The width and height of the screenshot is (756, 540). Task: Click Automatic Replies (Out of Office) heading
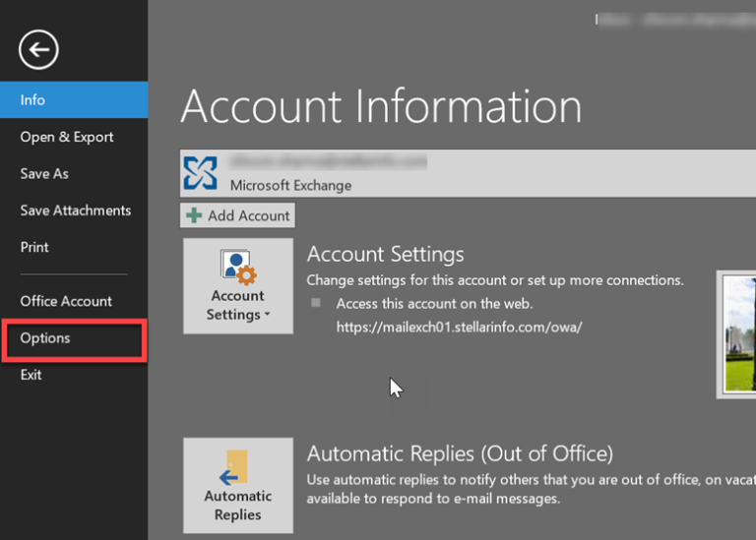click(460, 453)
